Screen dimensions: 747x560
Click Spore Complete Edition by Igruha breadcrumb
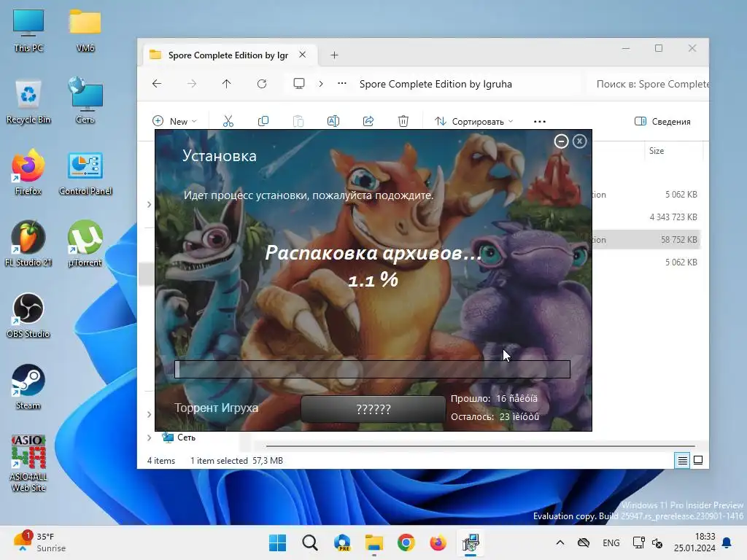click(436, 84)
